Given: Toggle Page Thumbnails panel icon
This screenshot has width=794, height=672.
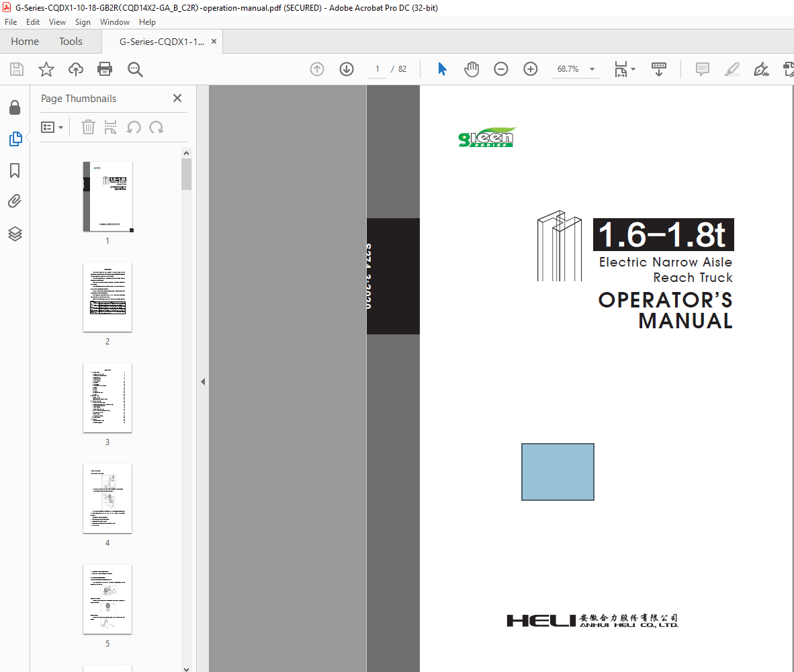Looking at the screenshot, I should [15, 139].
